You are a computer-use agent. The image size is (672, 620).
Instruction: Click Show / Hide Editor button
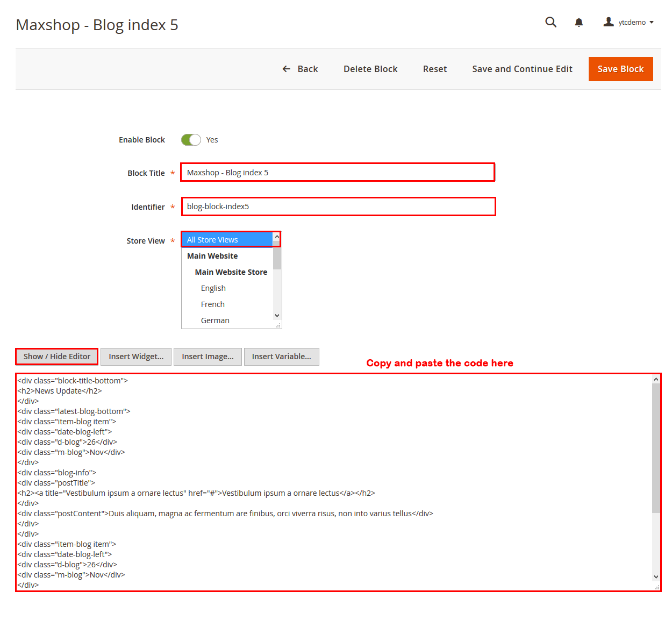[x=57, y=357]
